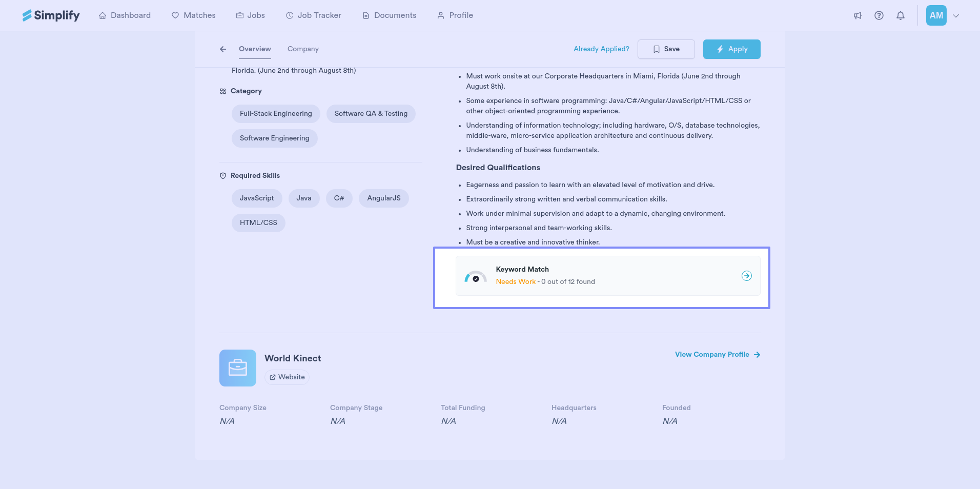Click the Already Applied? link
Screen dimensions: 980x489
coord(601,49)
